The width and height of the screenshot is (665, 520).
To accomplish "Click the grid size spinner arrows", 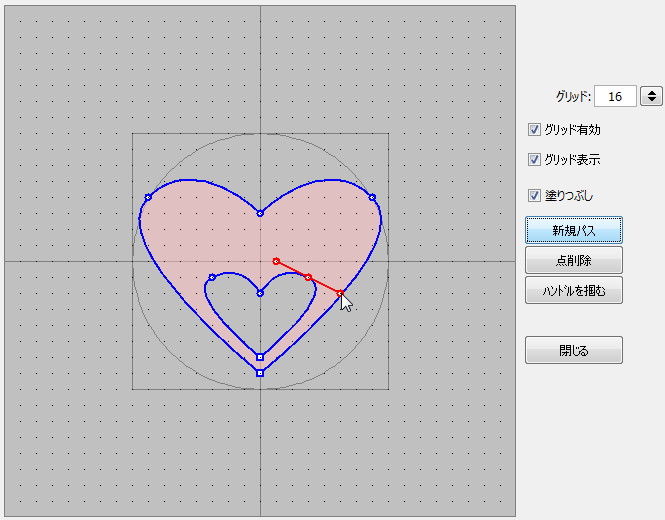I will tap(651, 96).
